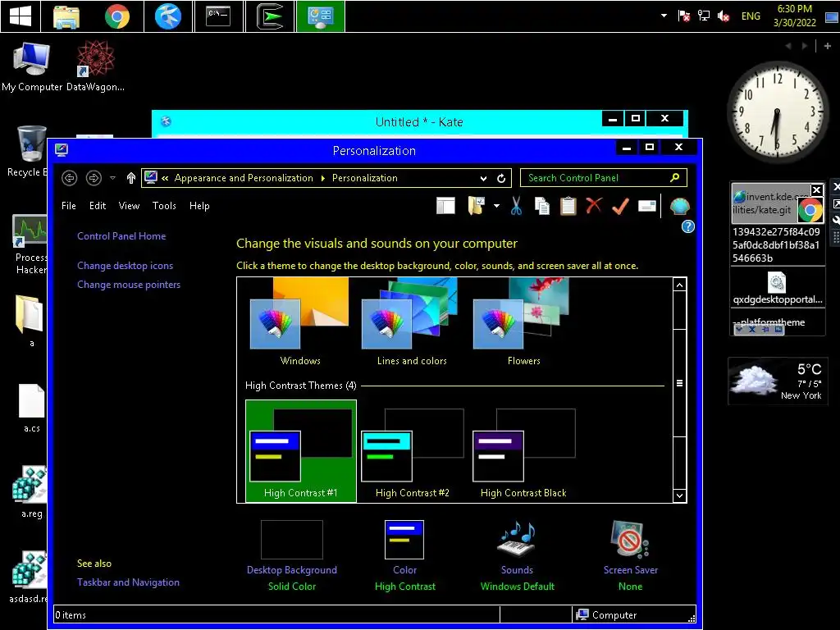
Task: Click the gadget bar add plus button
Action: (x=828, y=46)
